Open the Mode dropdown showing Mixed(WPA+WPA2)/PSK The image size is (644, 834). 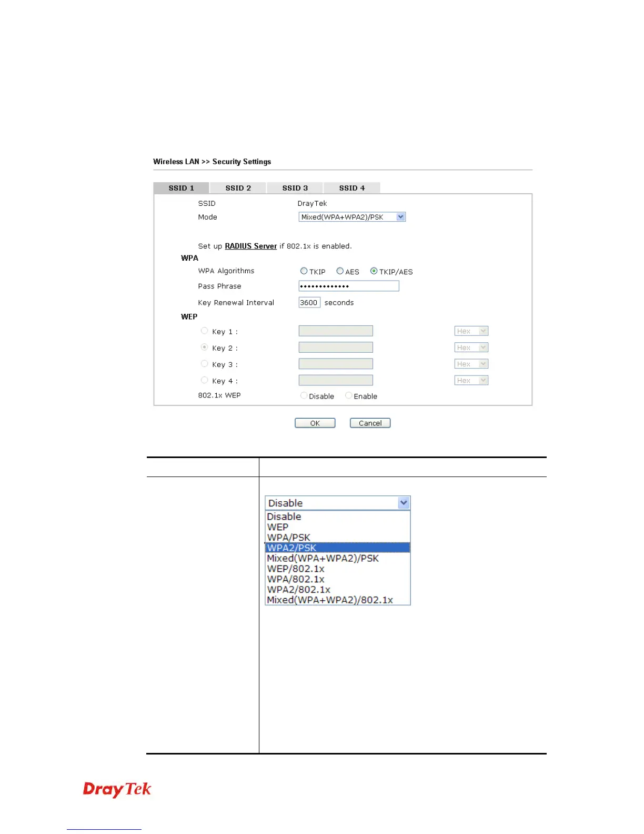point(352,217)
